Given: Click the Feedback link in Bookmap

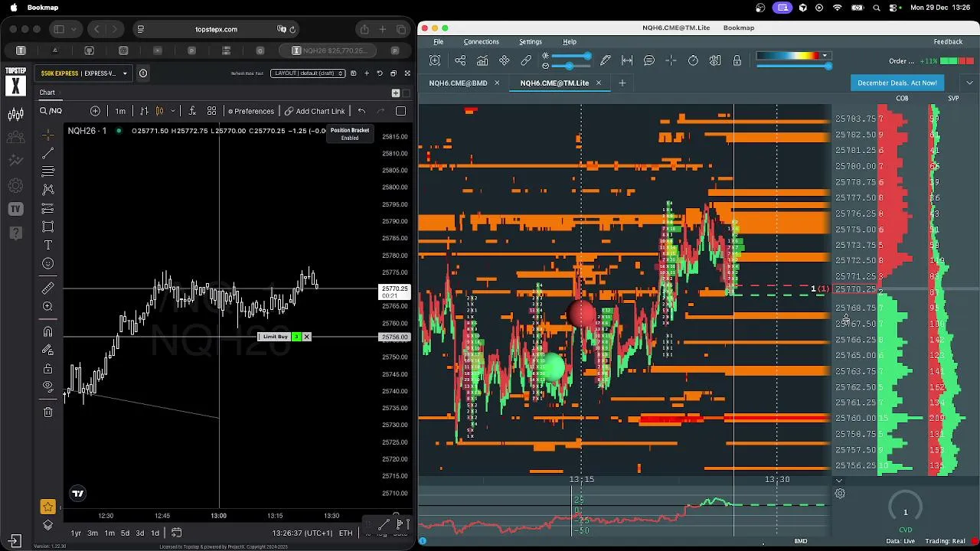Looking at the screenshot, I should coord(948,41).
